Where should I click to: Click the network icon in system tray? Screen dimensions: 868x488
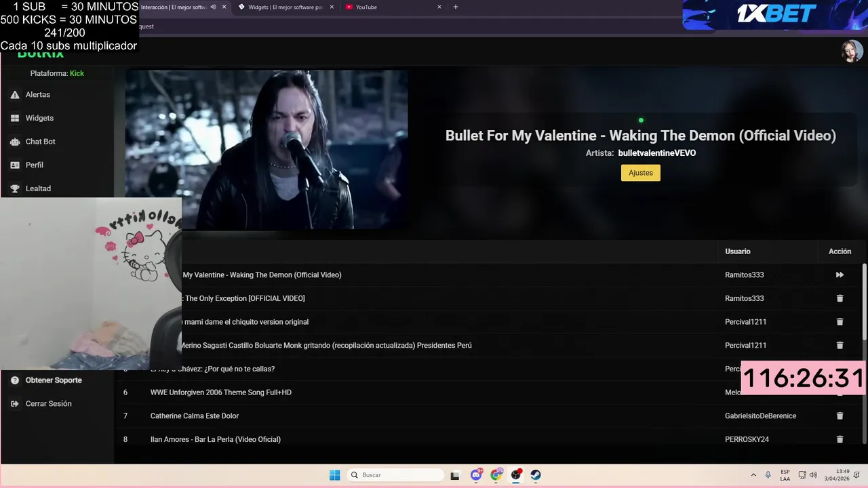[x=802, y=475]
